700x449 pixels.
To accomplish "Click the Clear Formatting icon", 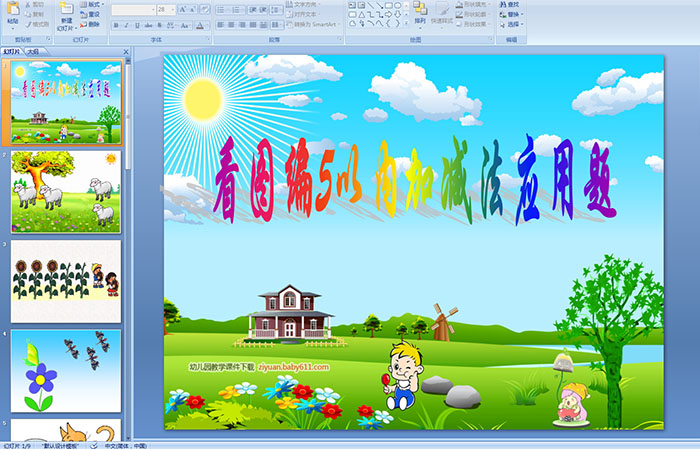I will click(204, 10).
